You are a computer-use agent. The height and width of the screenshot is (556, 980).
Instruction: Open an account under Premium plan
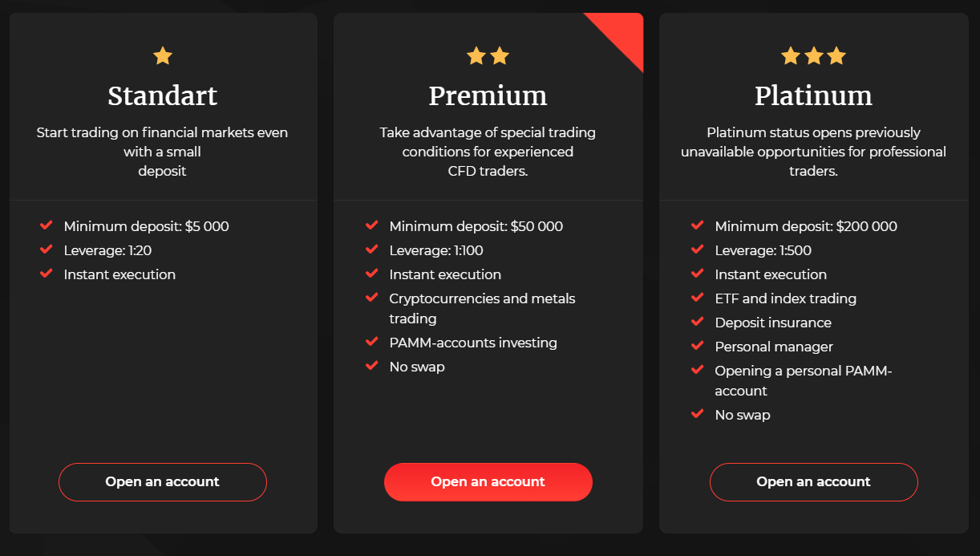488,482
